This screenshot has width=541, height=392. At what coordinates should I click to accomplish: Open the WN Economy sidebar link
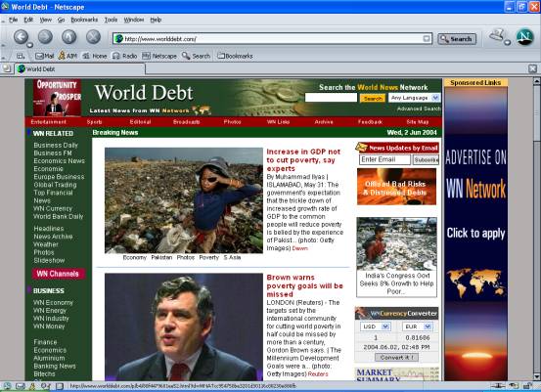(53, 302)
